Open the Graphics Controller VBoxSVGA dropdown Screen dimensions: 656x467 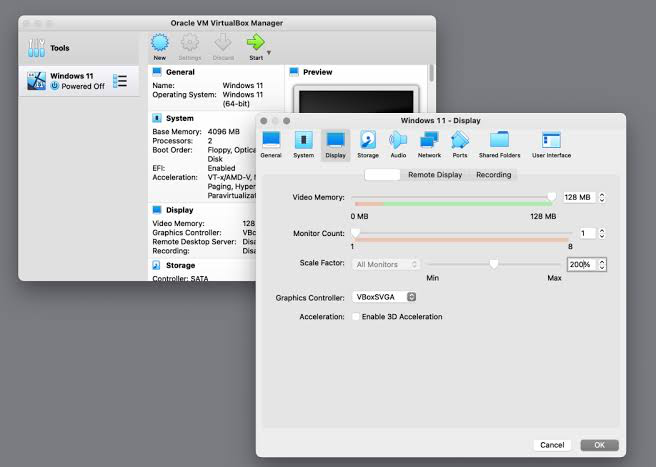[x=384, y=297]
